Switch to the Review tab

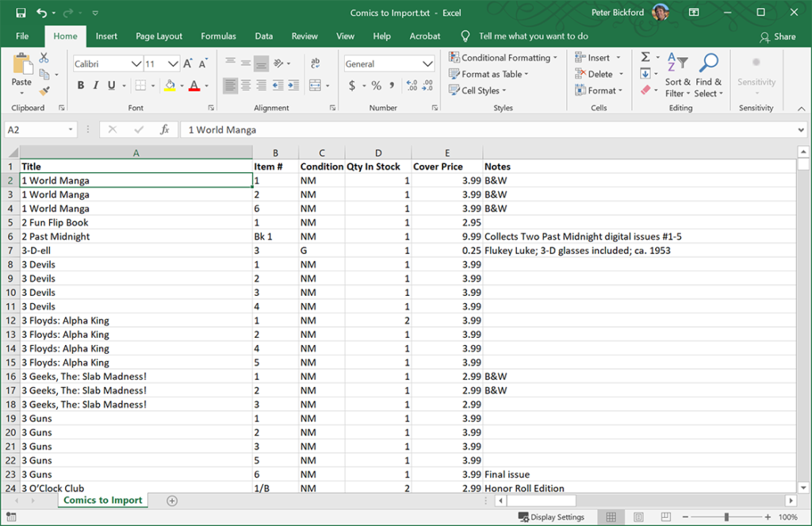pos(304,36)
